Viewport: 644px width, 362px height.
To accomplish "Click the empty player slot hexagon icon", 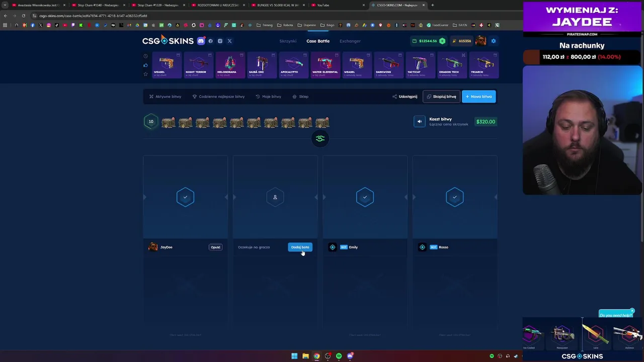I will 275,197.
